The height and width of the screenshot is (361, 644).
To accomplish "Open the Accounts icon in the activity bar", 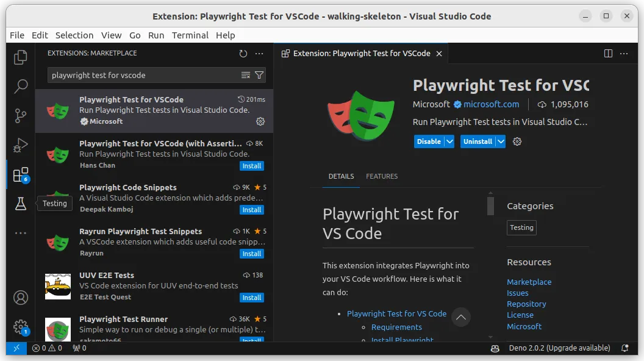I will (x=20, y=298).
